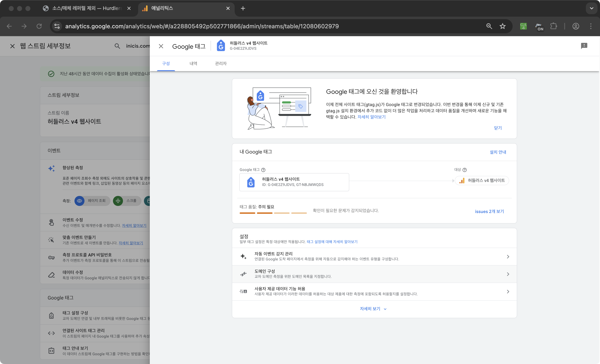Click the site information icon in address bar
Image resolution: width=600 pixels, height=364 pixels.
[x=57, y=26]
